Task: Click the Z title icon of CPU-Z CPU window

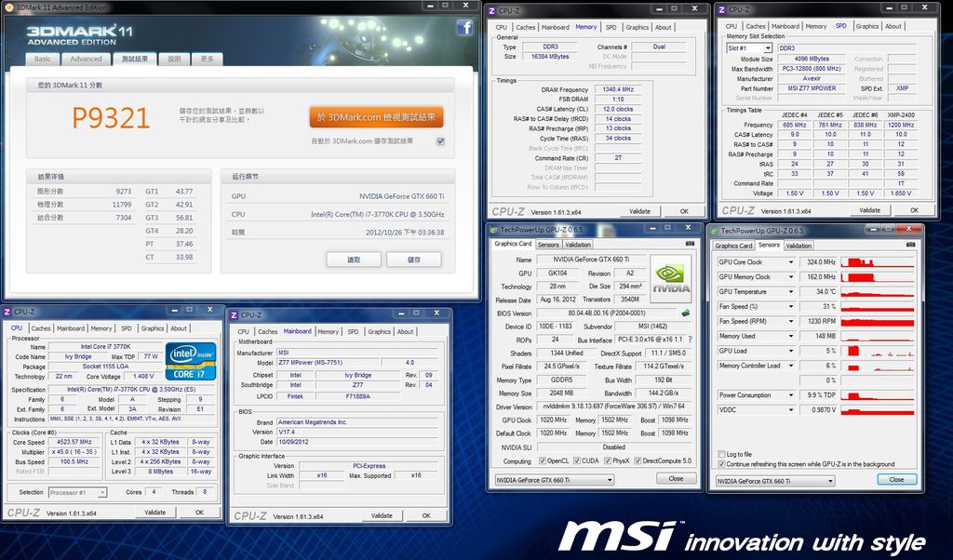Action: coord(7,312)
